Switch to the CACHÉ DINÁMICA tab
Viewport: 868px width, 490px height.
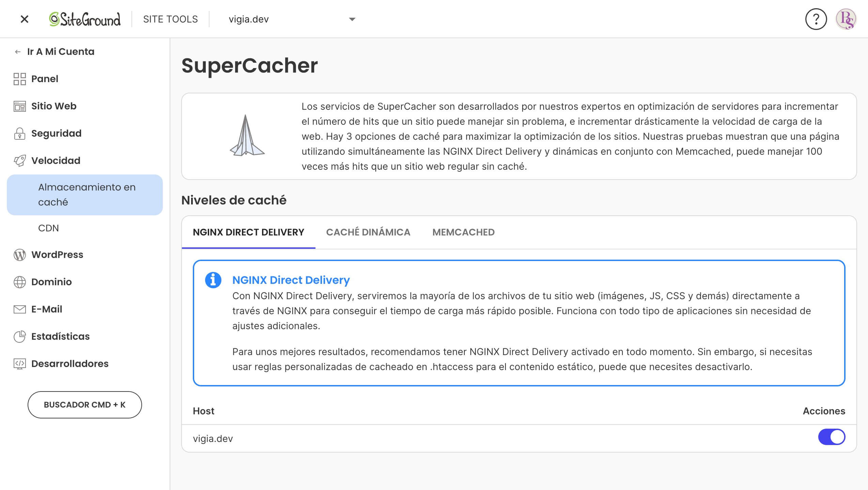coord(369,232)
